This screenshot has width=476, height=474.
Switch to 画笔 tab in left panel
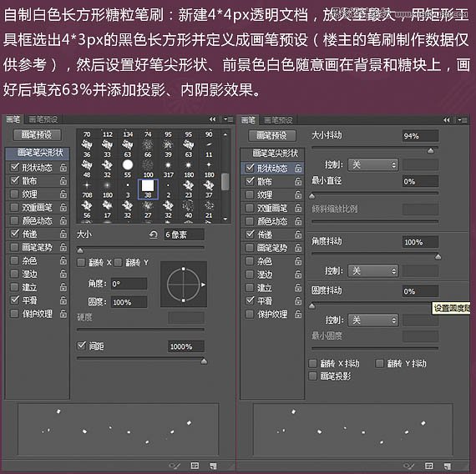coord(13,119)
